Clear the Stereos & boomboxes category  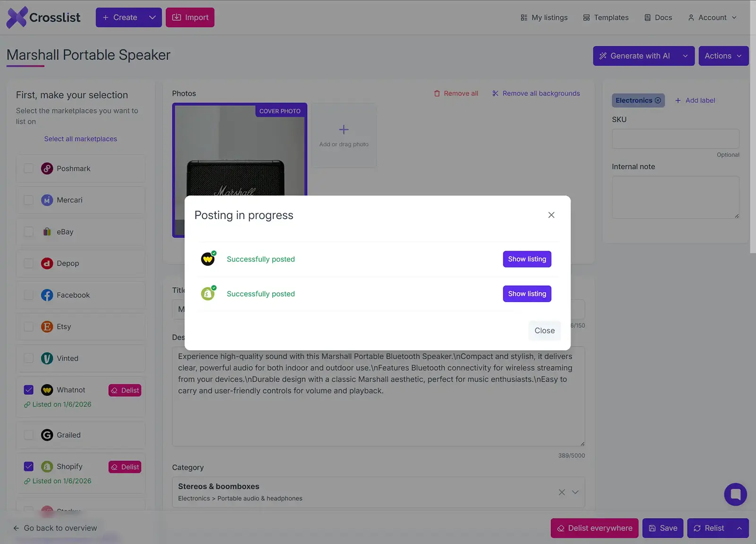[562, 492]
